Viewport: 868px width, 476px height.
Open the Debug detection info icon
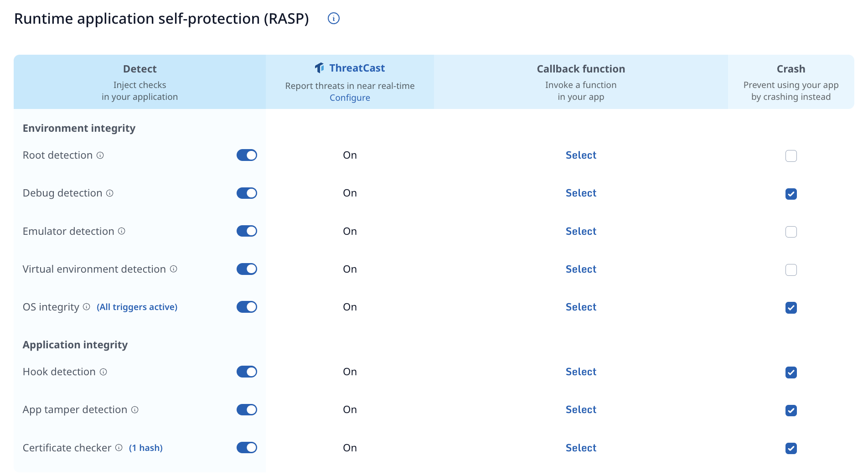click(x=110, y=193)
